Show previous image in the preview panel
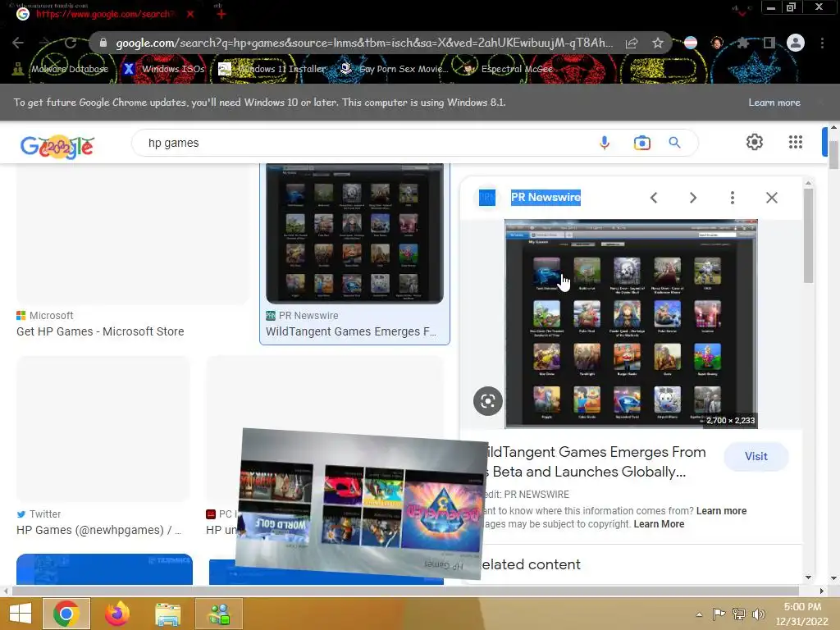The width and height of the screenshot is (840, 630). (x=654, y=198)
